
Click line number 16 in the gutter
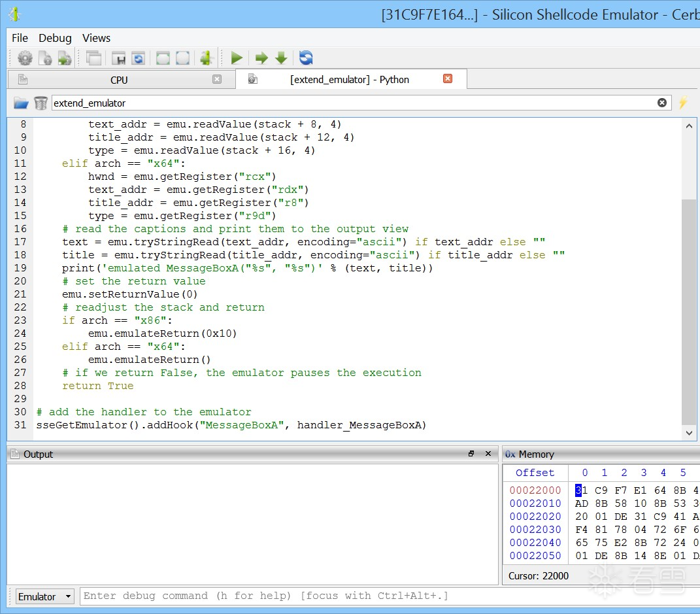[20, 229]
